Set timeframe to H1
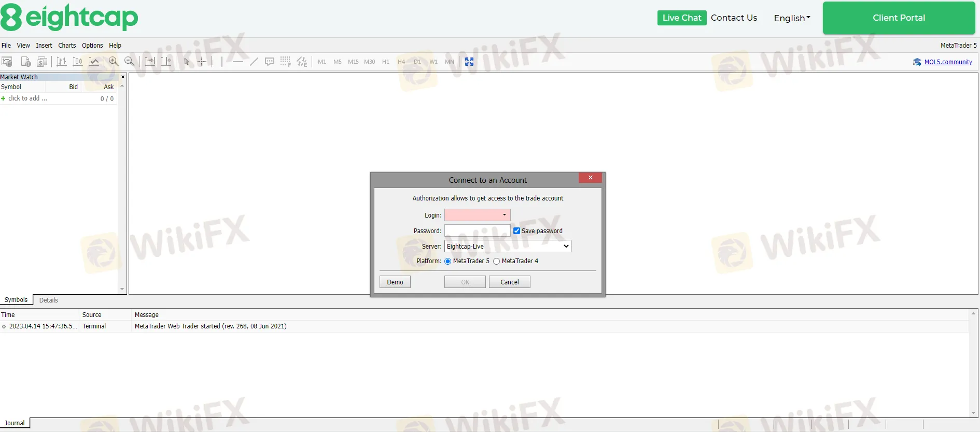Viewport: 980px width, 432px height. (x=386, y=62)
